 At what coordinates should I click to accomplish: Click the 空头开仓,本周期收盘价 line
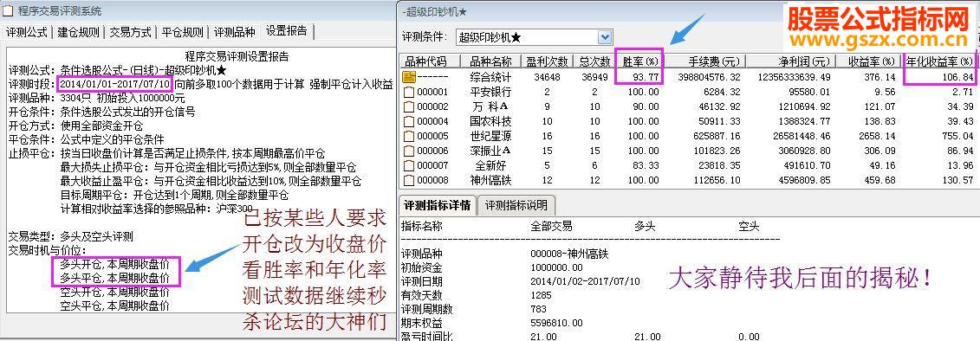(x=114, y=293)
